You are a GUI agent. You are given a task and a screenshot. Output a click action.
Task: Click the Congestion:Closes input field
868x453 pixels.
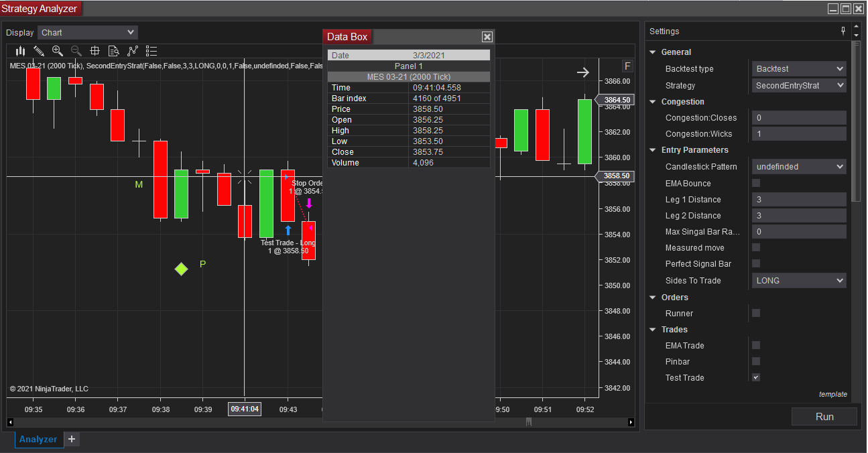[x=799, y=117]
